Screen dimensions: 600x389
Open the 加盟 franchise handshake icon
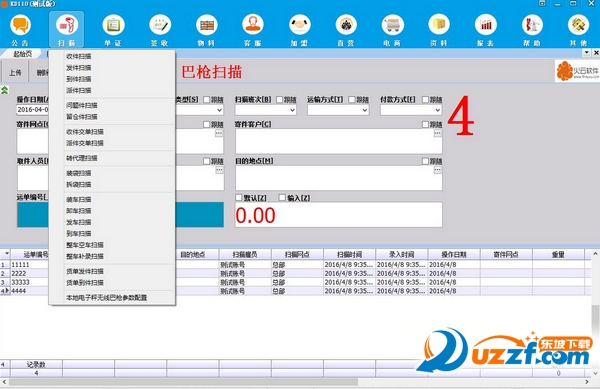(x=300, y=25)
